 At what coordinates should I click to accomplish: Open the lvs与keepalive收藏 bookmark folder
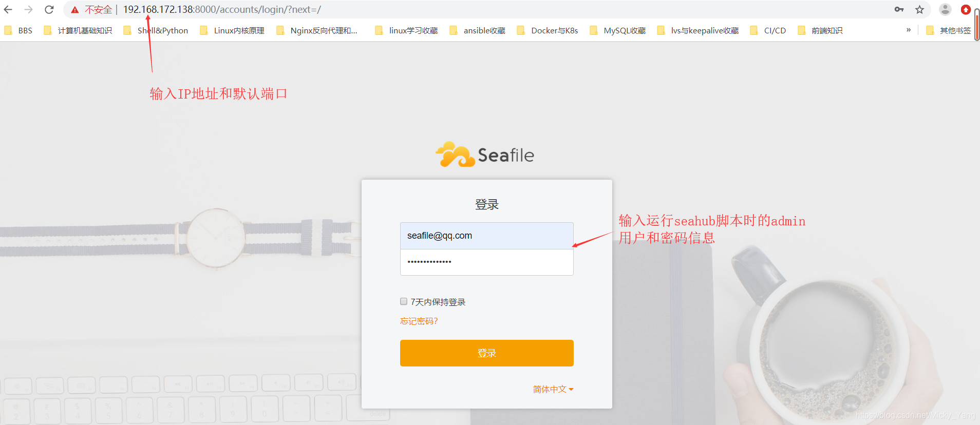point(698,31)
